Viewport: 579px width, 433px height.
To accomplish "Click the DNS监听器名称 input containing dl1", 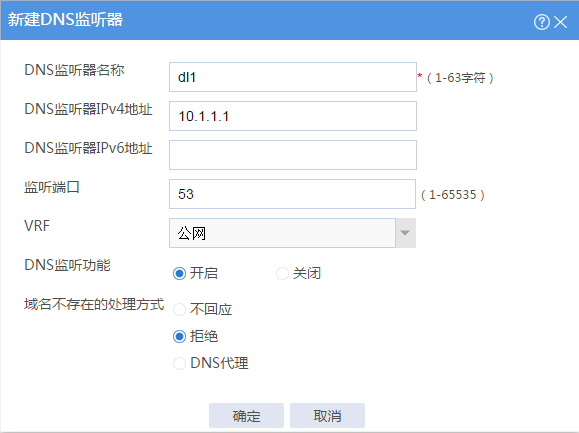I will coord(293,77).
